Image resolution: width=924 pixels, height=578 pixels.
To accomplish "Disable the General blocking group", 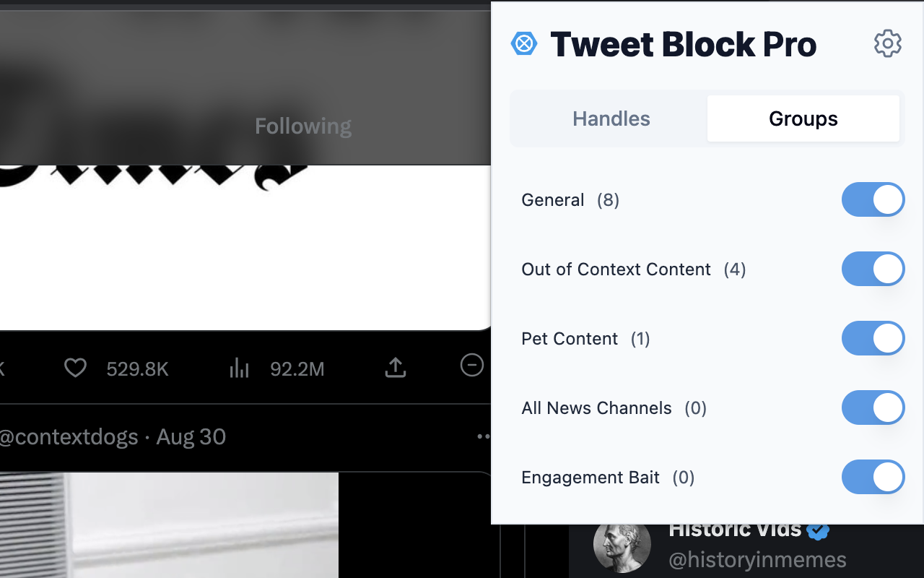I will [x=873, y=199].
